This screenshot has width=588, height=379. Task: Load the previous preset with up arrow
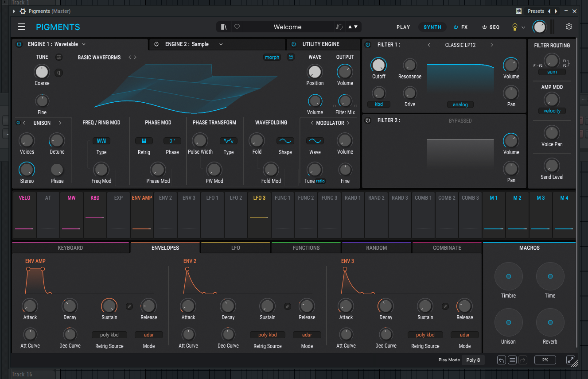click(350, 27)
